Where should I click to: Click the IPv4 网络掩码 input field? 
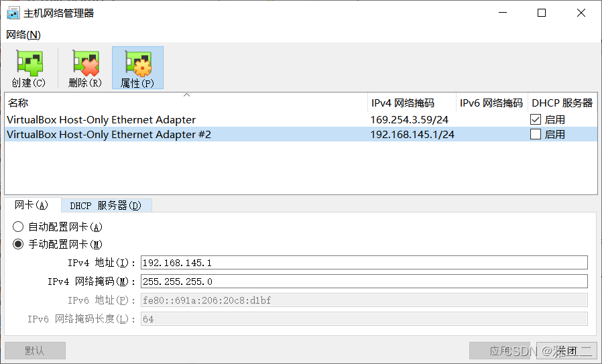pyautogui.click(x=364, y=282)
